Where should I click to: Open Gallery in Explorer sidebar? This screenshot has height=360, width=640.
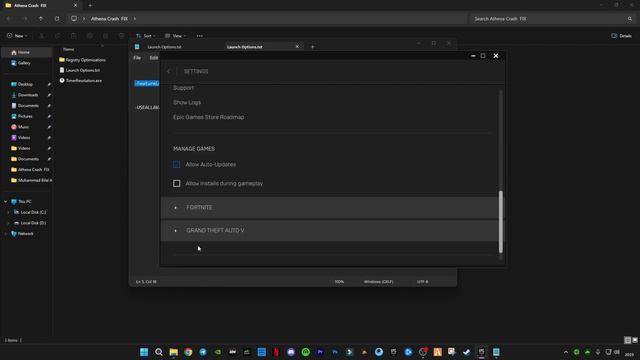[24, 63]
